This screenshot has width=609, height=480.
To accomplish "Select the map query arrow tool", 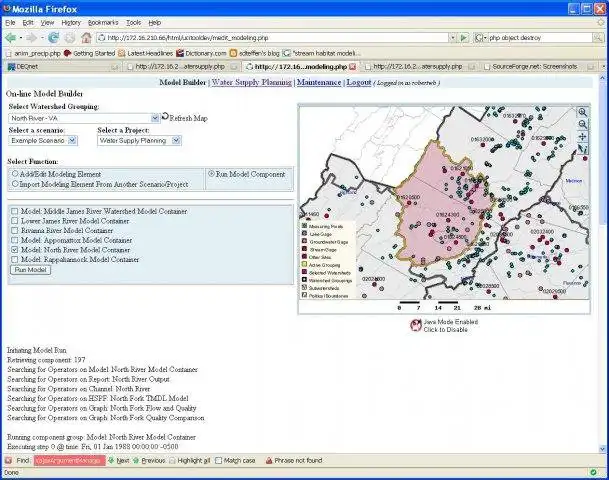I will [582, 149].
